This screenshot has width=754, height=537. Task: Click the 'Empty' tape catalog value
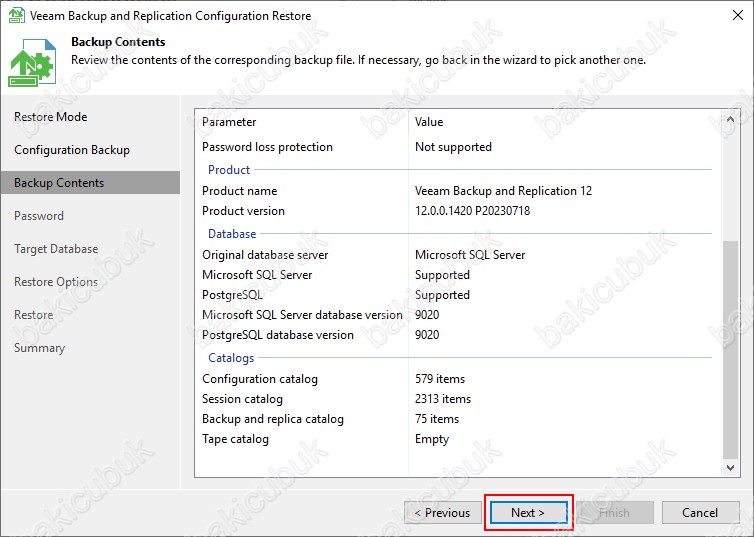click(432, 439)
